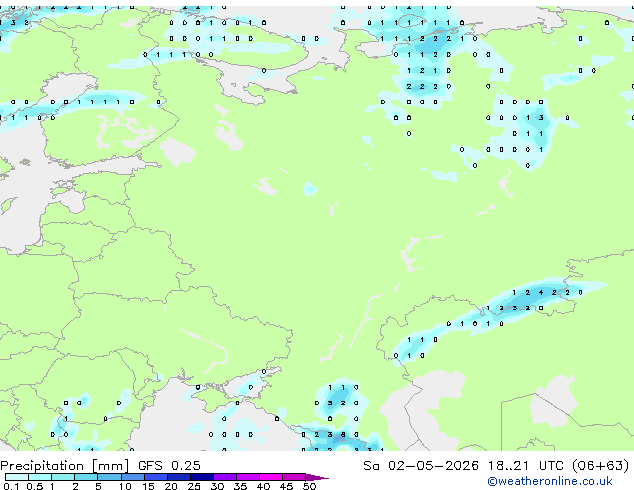The image size is (634, 490).
Task: Click the 1–2 mm legend color swatch
Action: tap(63, 477)
